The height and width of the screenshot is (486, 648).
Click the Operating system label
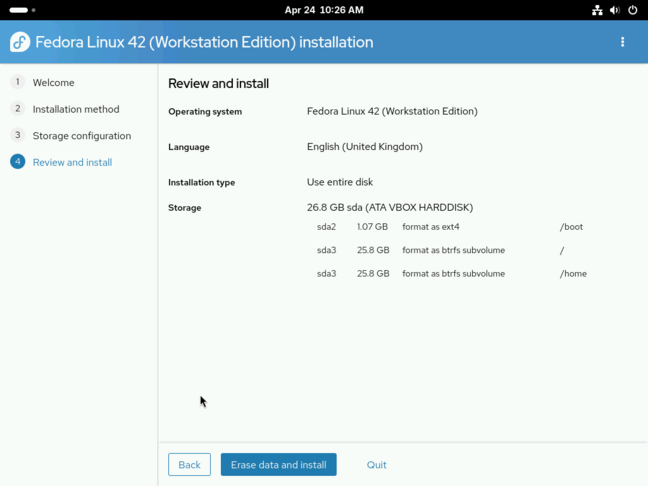pyautogui.click(x=205, y=112)
